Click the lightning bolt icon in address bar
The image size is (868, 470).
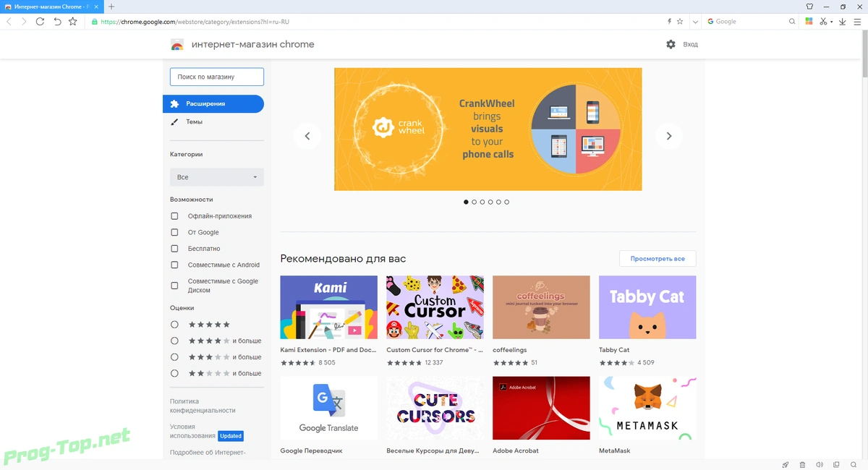669,22
